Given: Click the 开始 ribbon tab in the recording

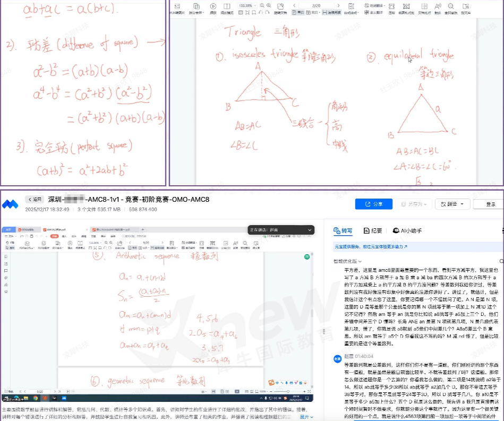Looking at the screenshot, I should [54, 236].
